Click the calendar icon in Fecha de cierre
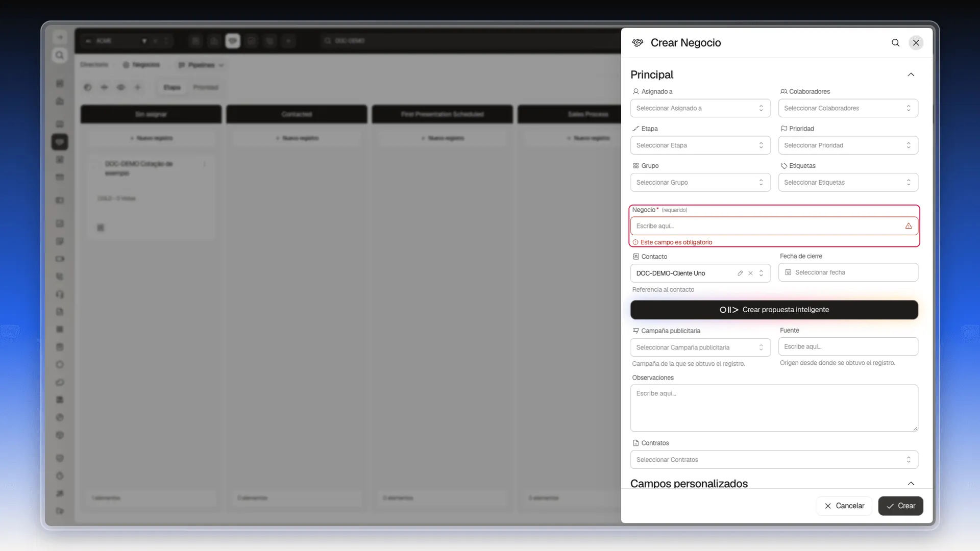This screenshot has width=980, height=551. [x=788, y=272]
